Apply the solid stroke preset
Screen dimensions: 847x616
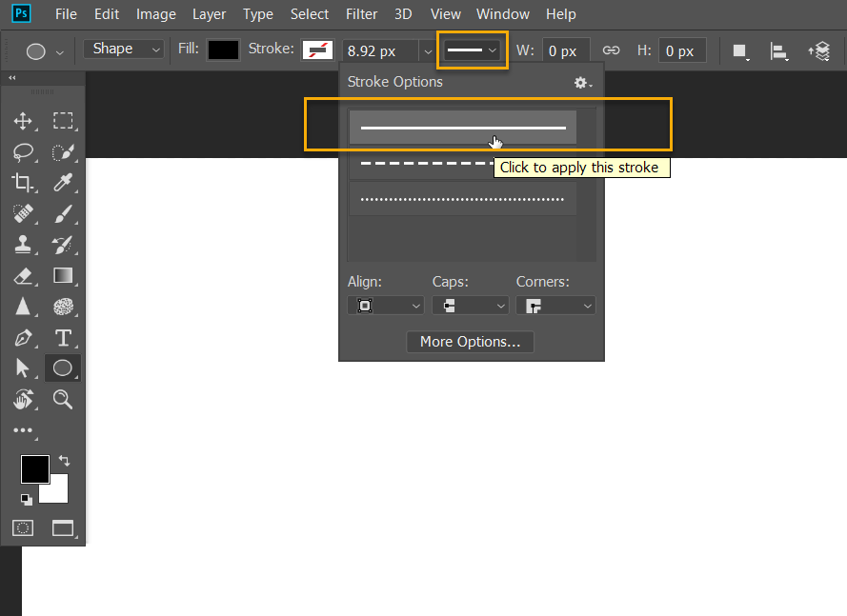click(463, 127)
